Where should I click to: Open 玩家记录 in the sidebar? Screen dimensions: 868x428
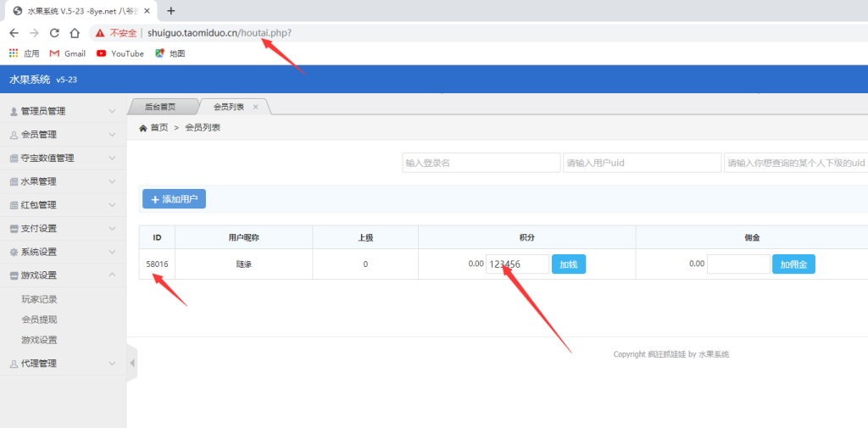40,299
